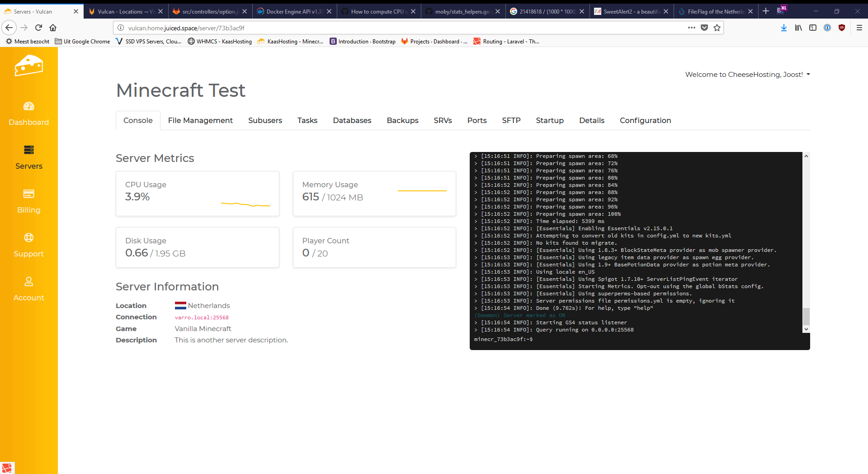Open the Backups tab
Image resolution: width=868 pixels, height=474 pixels.
click(402, 120)
